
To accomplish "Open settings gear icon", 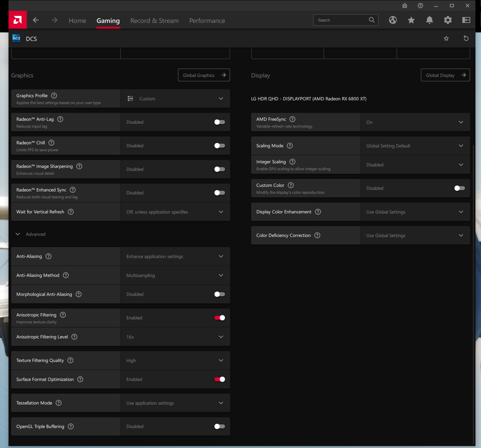I will pos(448,20).
